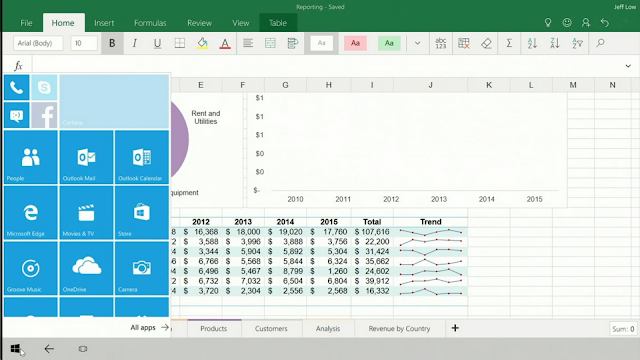Viewport: 640px width, 360px height.
Task: Click the Undo arrow
Action: pos(605,23)
